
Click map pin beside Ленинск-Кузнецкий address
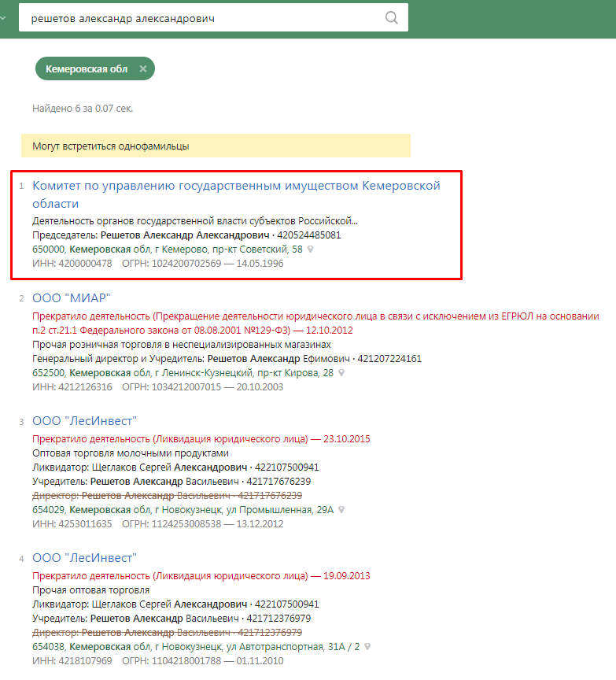pyautogui.click(x=341, y=373)
